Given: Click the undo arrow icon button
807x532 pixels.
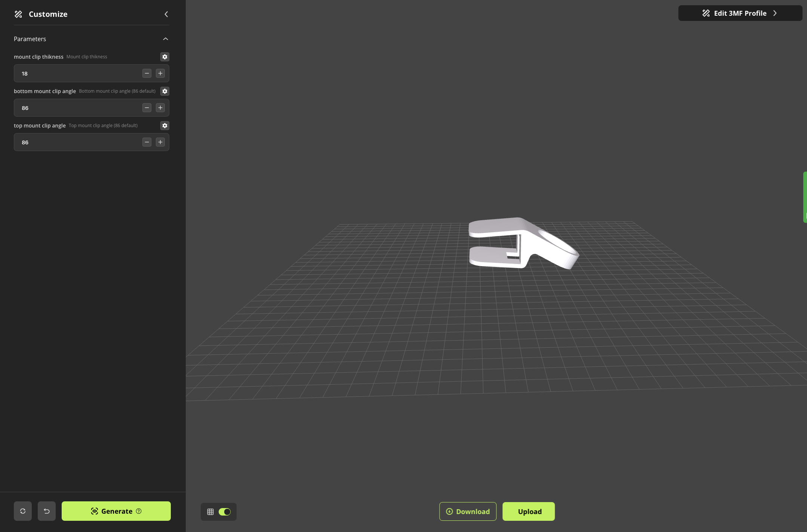Looking at the screenshot, I should click(x=47, y=511).
